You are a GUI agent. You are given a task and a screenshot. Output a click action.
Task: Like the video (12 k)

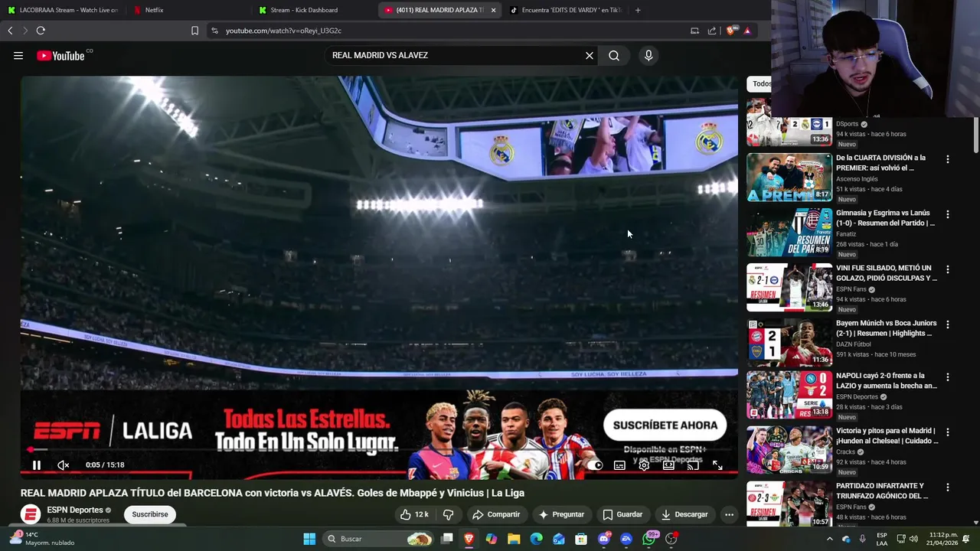[x=414, y=514]
